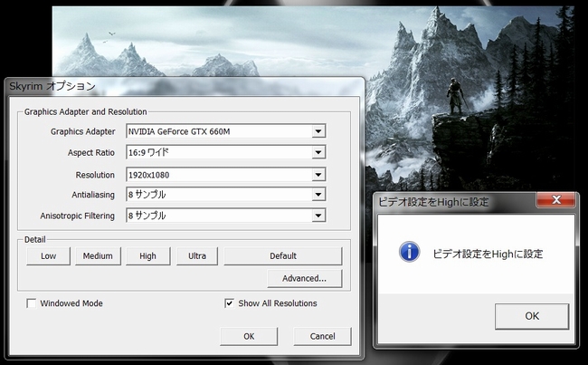Reset detail with the Default button
588x365 pixels.
pyautogui.click(x=283, y=256)
